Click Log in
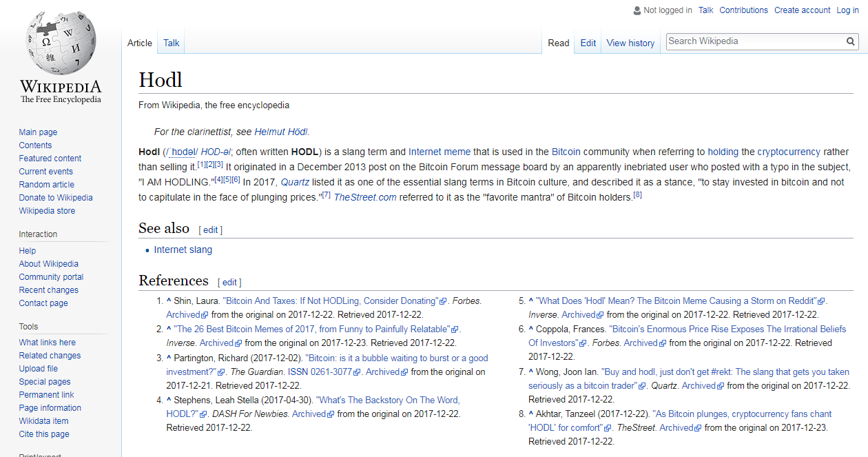This screenshot has width=868, height=457. point(848,10)
